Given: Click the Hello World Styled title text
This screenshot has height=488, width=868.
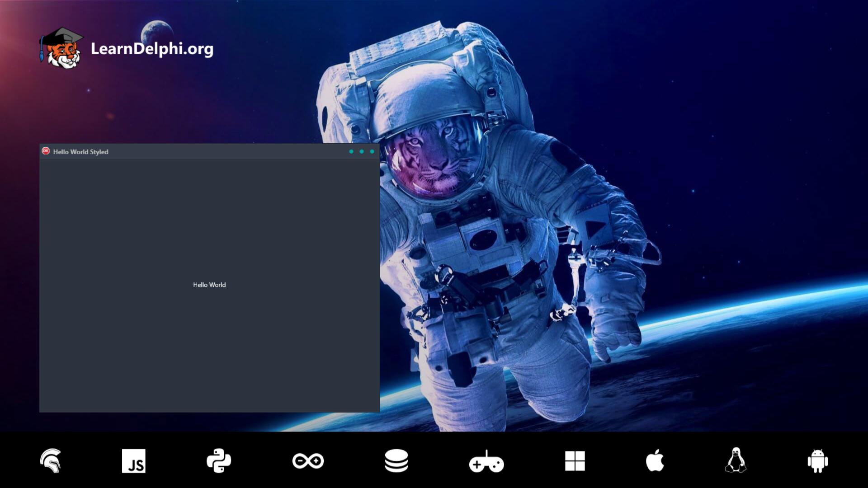Looking at the screenshot, I should click(80, 152).
